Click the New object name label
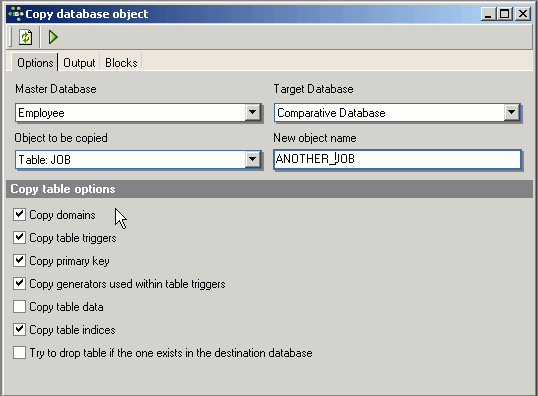 point(315,138)
